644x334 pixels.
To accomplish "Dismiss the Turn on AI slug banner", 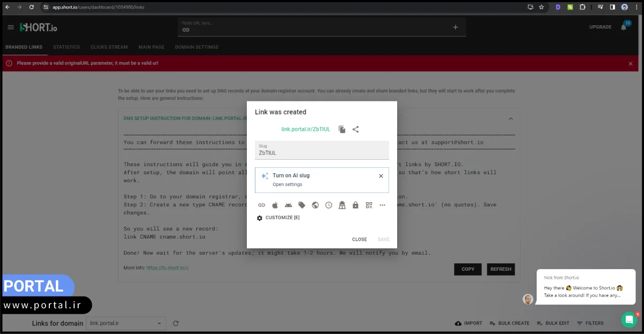I will click(381, 176).
